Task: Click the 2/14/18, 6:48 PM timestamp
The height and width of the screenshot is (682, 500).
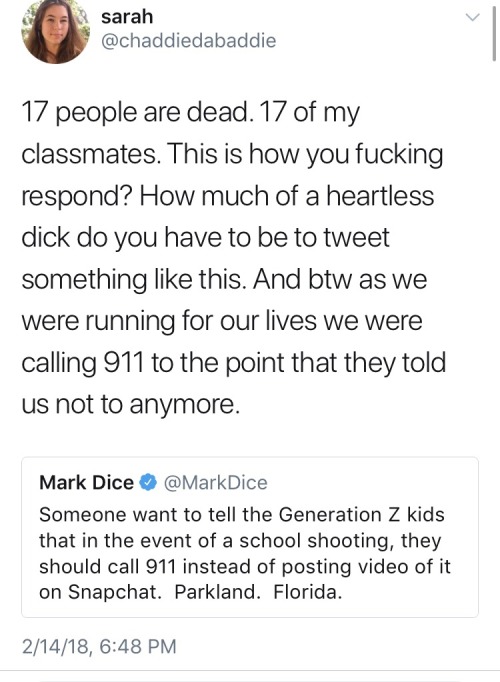Action: [100, 645]
